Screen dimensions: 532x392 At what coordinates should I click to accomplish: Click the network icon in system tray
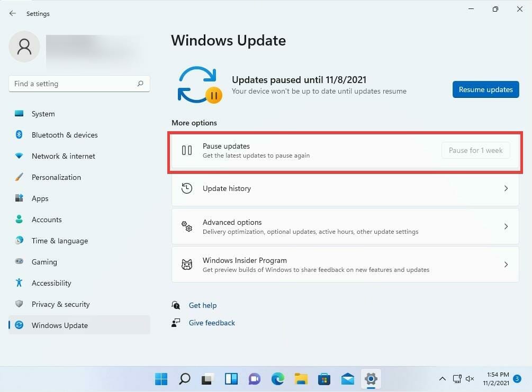pos(457,379)
